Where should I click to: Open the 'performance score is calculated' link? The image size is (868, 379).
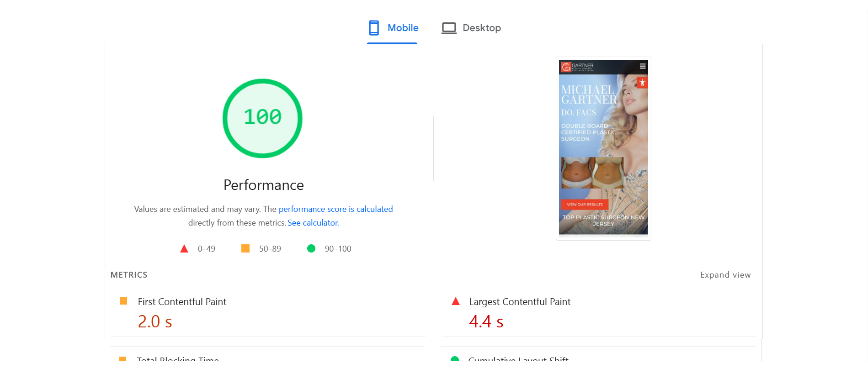click(x=335, y=209)
